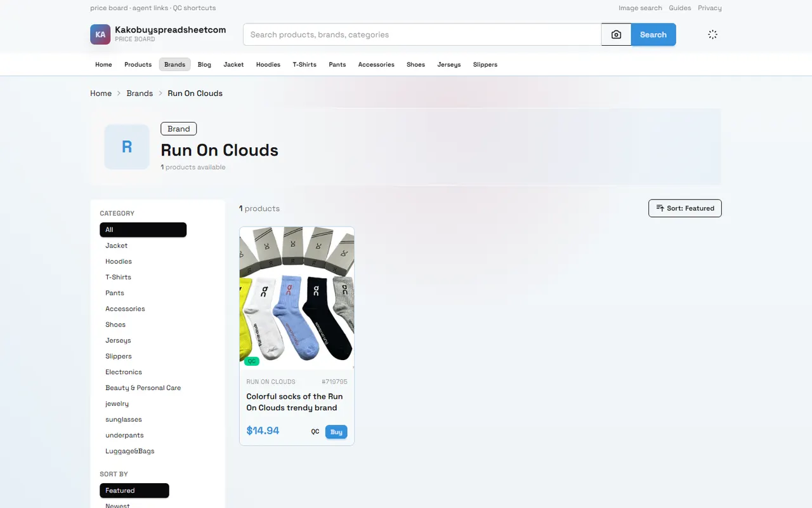Click the Brand tag above the title

pos(179,129)
